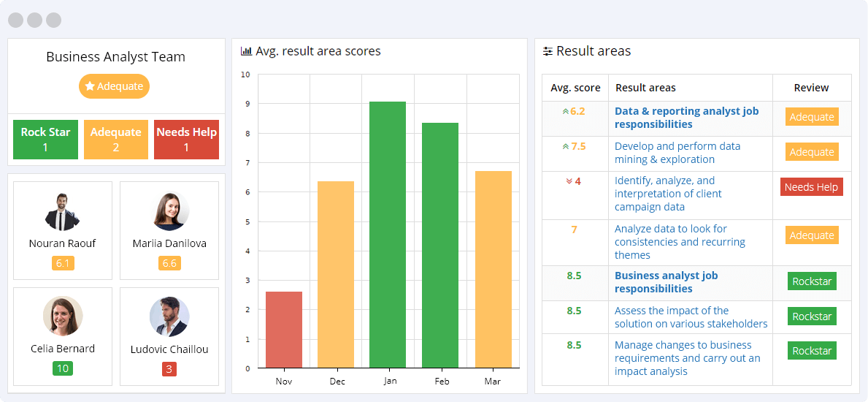Viewport: 868px width, 402px height.
Task: Click the 8.5 score in Business analyst row
Action: point(574,276)
